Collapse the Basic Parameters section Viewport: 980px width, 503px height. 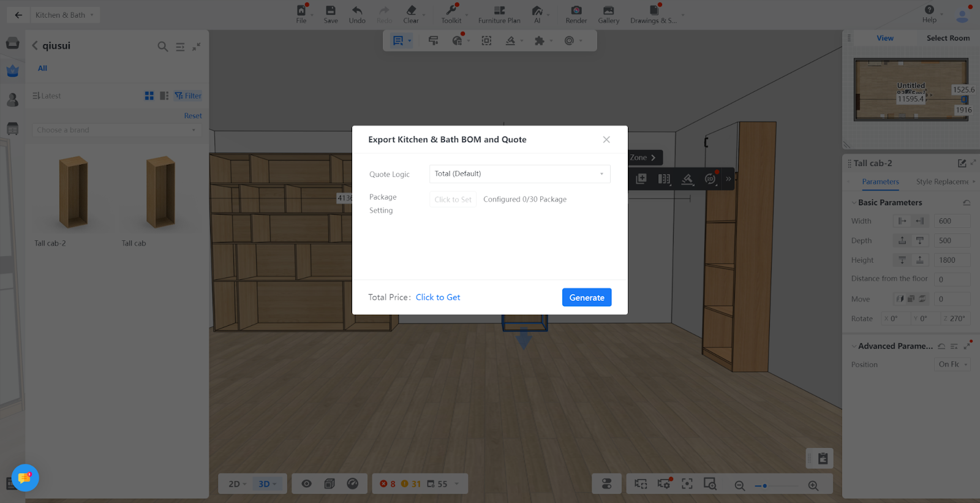coord(854,203)
